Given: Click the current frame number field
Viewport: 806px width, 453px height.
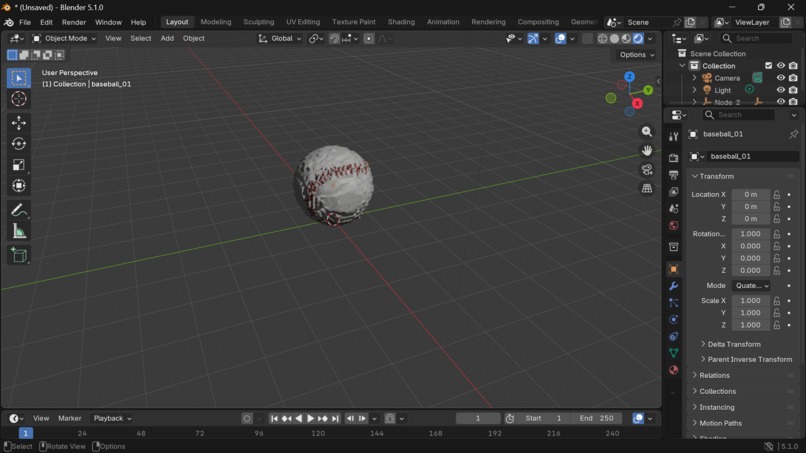Looking at the screenshot, I should pos(478,419).
